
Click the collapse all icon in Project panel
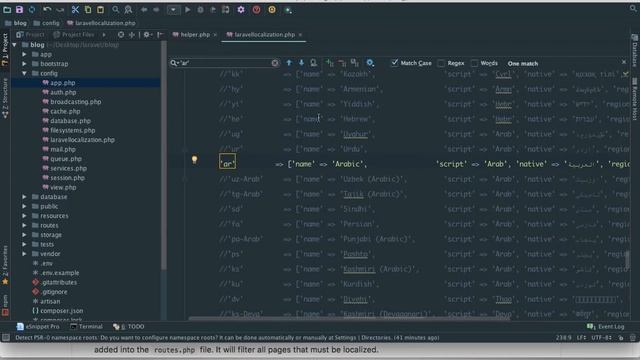tap(132, 35)
